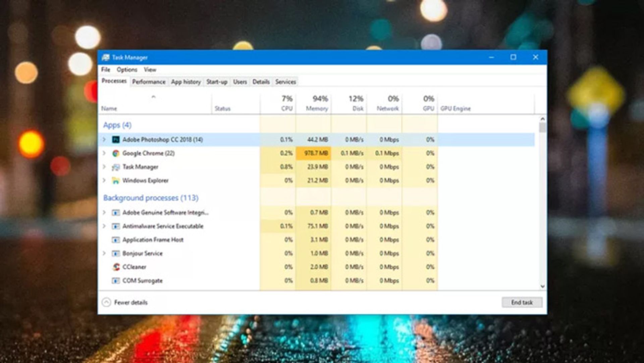Click the Task Manager process row icon
The height and width of the screenshot is (363, 644).
pyautogui.click(x=116, y=167)
